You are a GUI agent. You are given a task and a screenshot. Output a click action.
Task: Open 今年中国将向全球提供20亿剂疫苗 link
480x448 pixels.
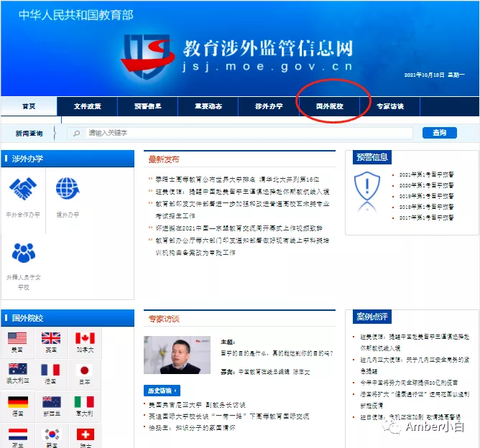(409, 383)
